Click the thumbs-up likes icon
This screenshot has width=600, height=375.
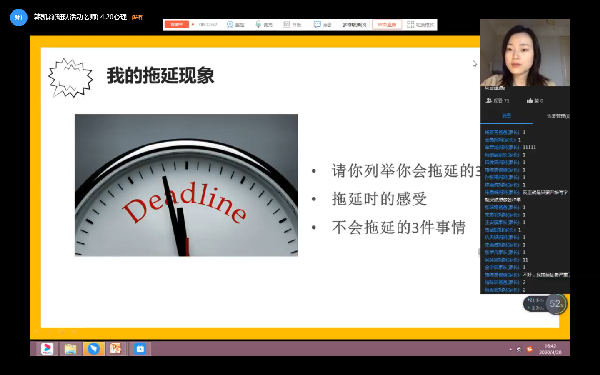(x=530, y=101)
